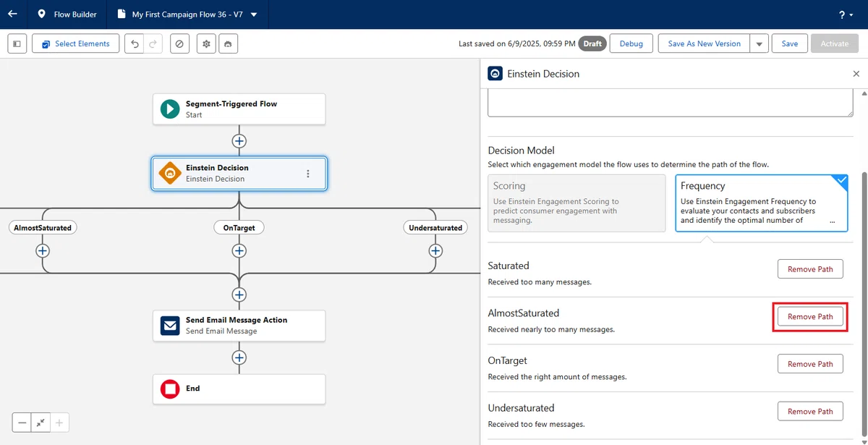Open Einstein Decision element three-dot menu

click(308, 174)
